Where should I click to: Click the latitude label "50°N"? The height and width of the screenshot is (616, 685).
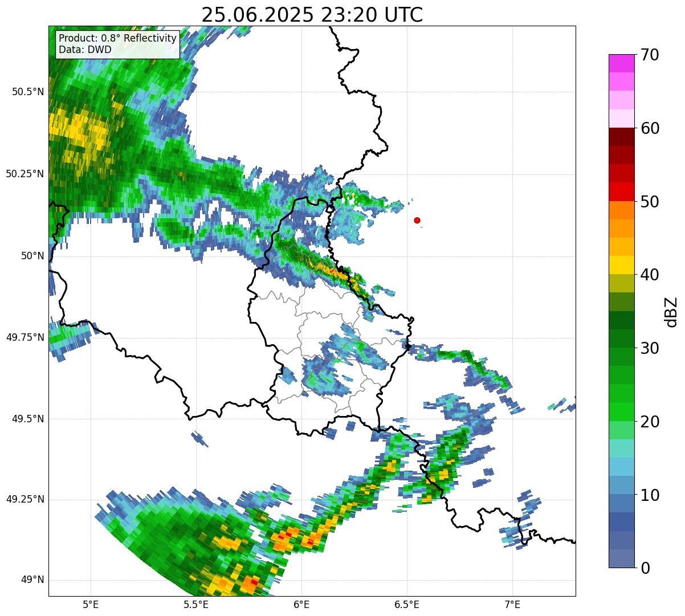tap(32, 256)
